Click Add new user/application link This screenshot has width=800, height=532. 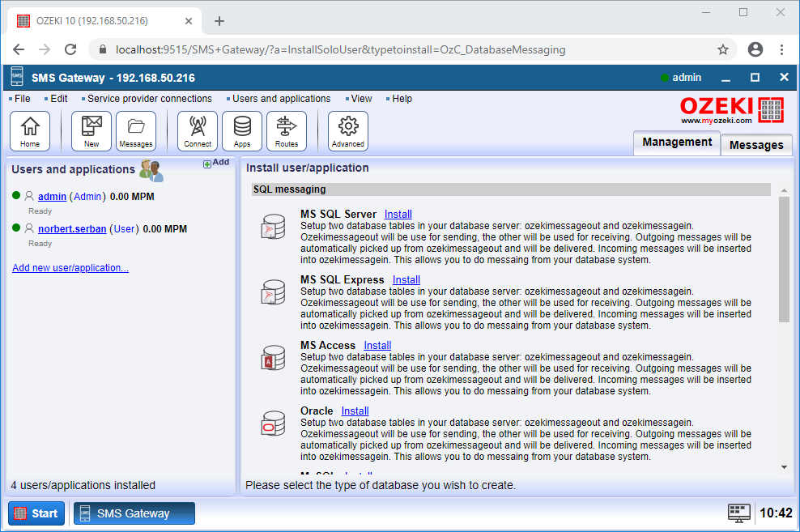click(x=70, y=268)
